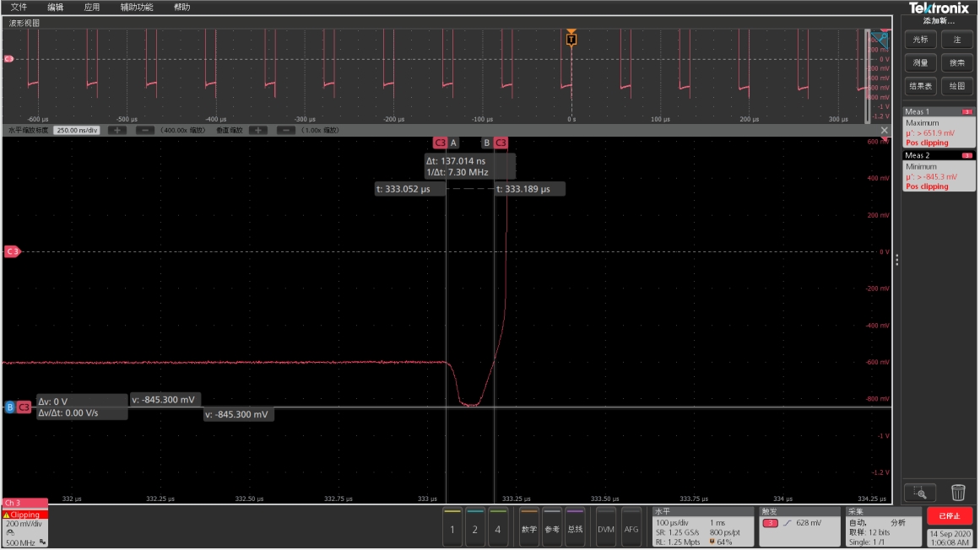Viewport: 980px width, 550px height.
Task: Turn on channel 1
Action: 452,528
